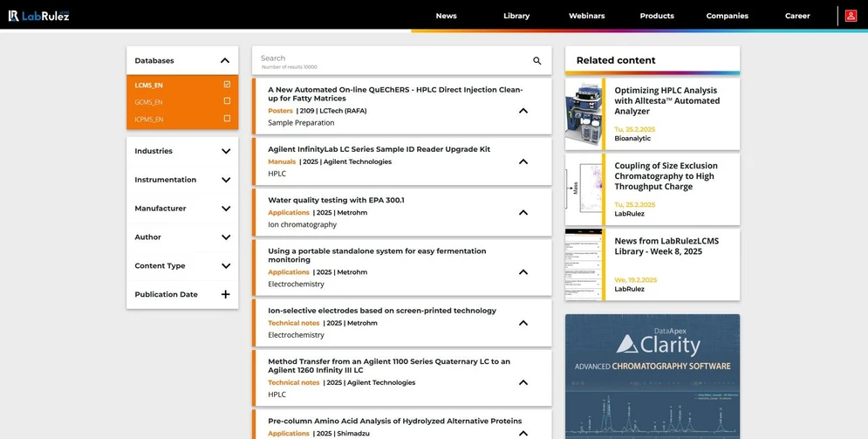
Task: Toggle chevron on Agilent InfinityLab Sample ID result
Action: click(523, 161)
